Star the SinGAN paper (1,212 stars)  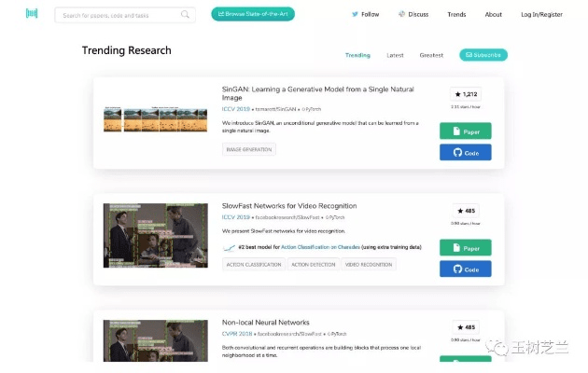coord(465,94)
